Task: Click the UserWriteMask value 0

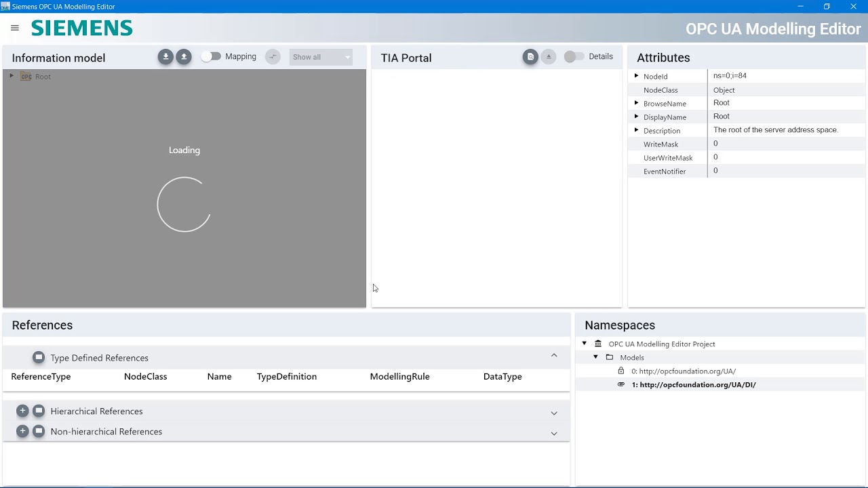Action: [715, 157]
